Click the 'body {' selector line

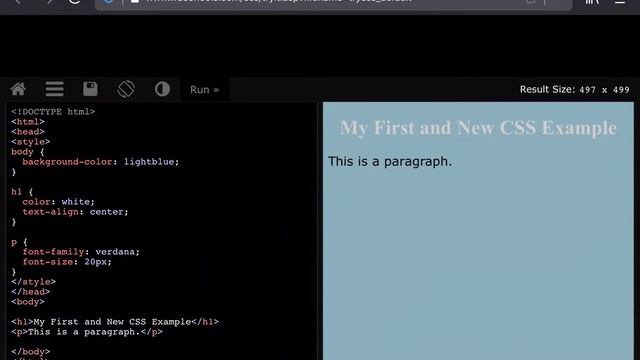pyautogui.click(x=27, y=152)
